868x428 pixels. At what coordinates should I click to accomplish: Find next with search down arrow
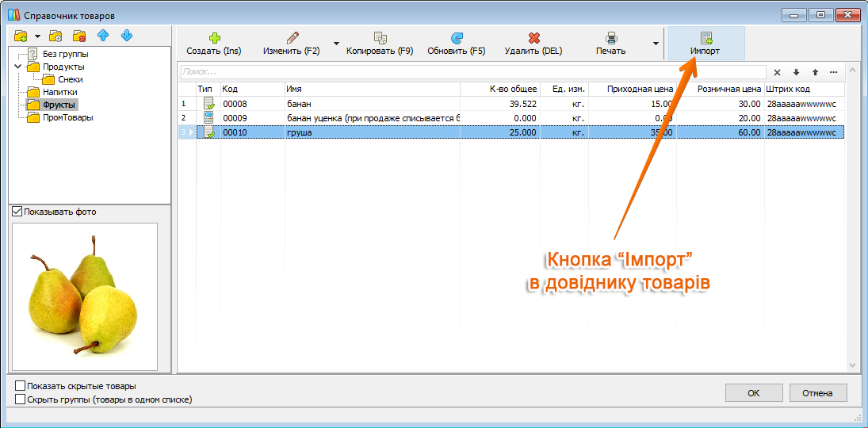(796, 73)
